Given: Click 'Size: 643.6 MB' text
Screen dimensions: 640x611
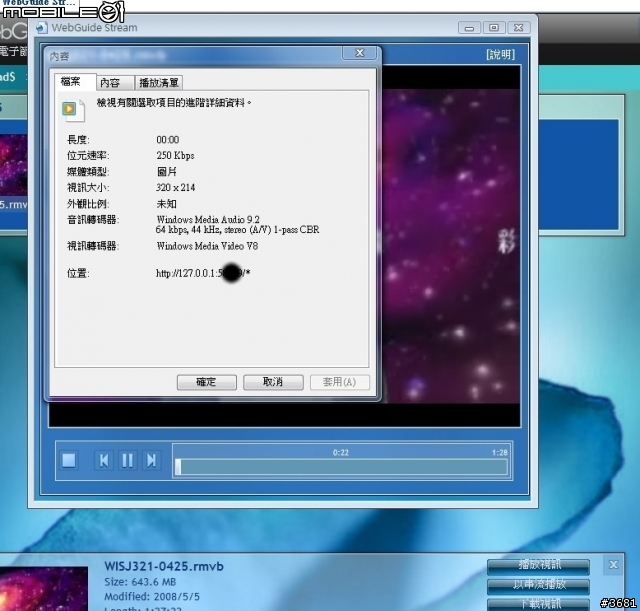Looking at the screenshot, I should 140,582.
